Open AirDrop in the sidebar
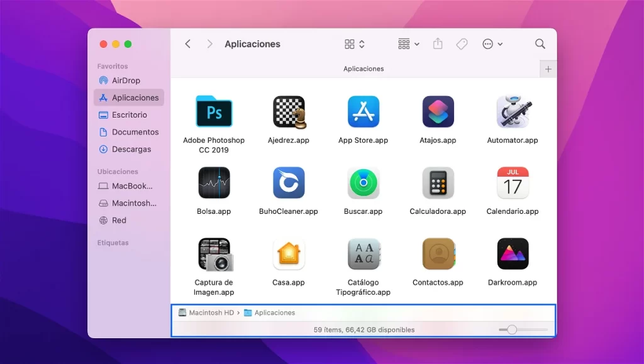The image size is (644, 364). click(x=129, y=80)
